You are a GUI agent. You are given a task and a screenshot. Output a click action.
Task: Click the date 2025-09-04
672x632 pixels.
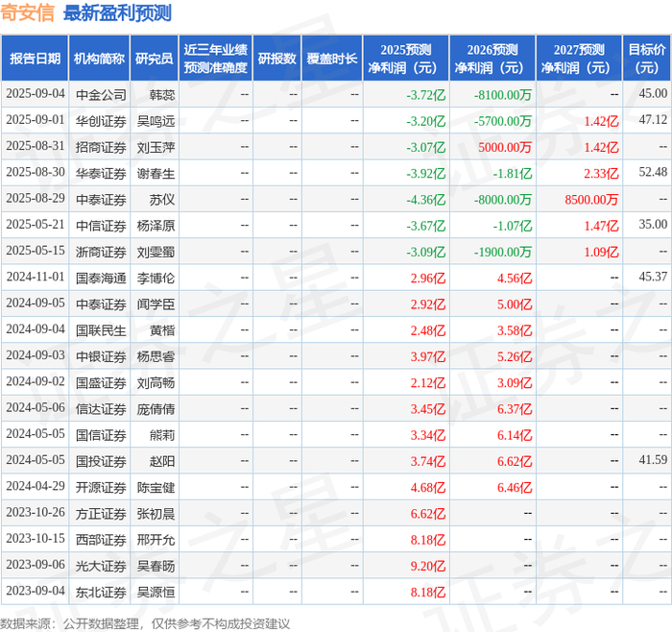click(36, 94)
